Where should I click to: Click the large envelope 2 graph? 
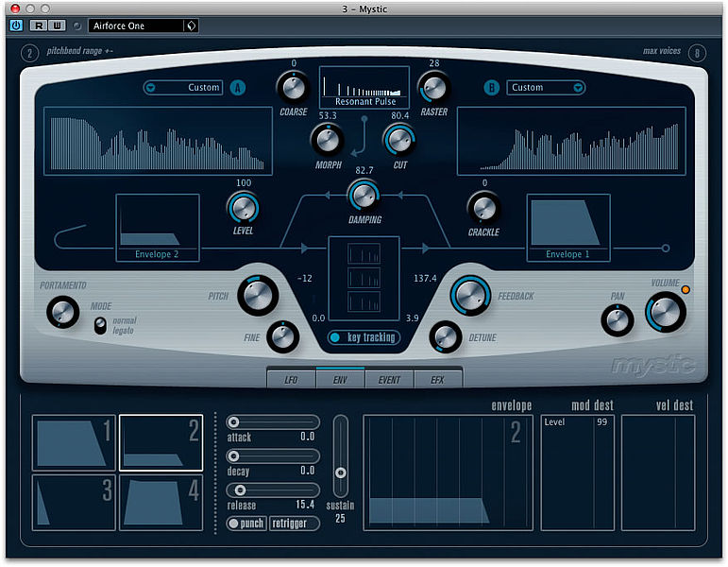pyautogui.click(x=448, y=472)
